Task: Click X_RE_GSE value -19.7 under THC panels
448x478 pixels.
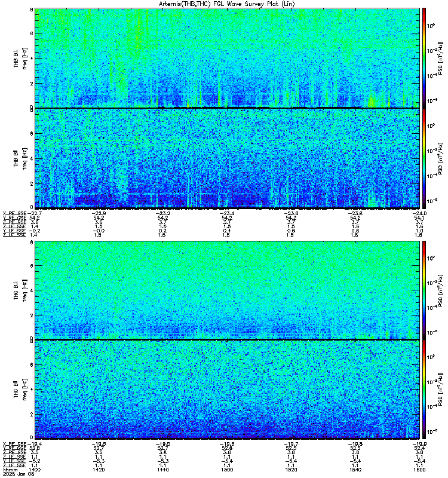Action: 291,444
